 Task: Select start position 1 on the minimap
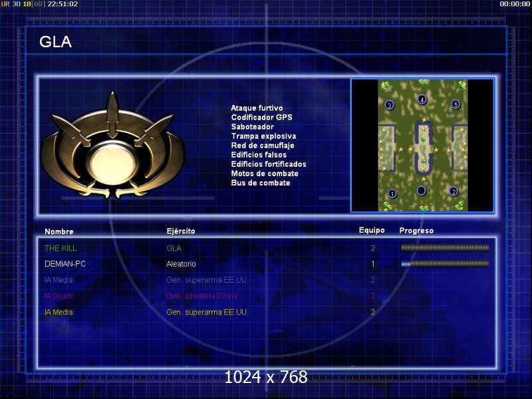tap(392, 194)
